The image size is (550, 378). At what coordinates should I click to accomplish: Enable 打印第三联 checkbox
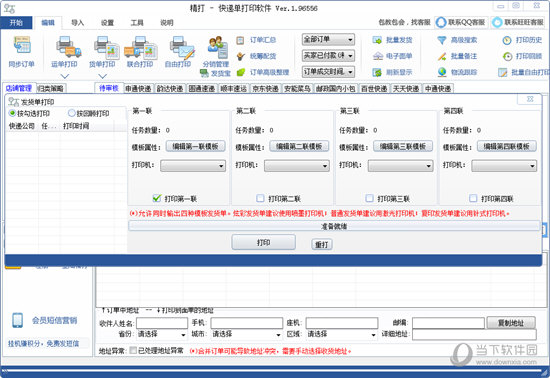(x=369, y=198)
